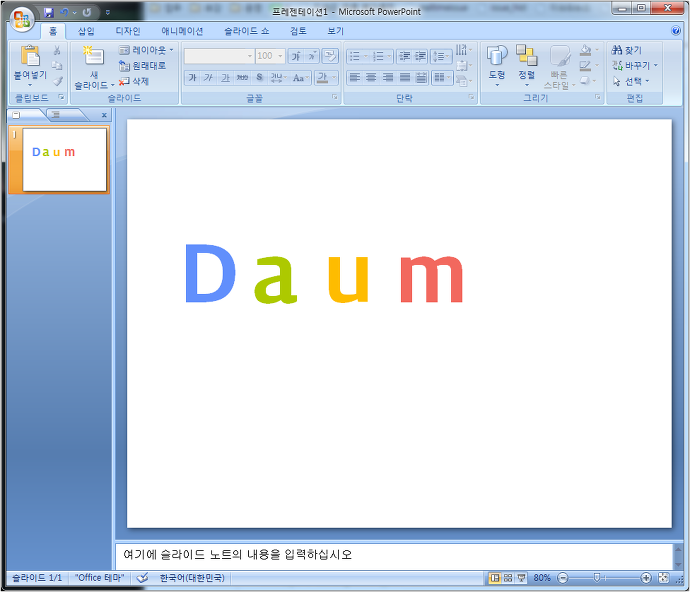Screen dimensions: 690x592
Task: Customize the quick access toolbar dropdown
Action: 107,12
